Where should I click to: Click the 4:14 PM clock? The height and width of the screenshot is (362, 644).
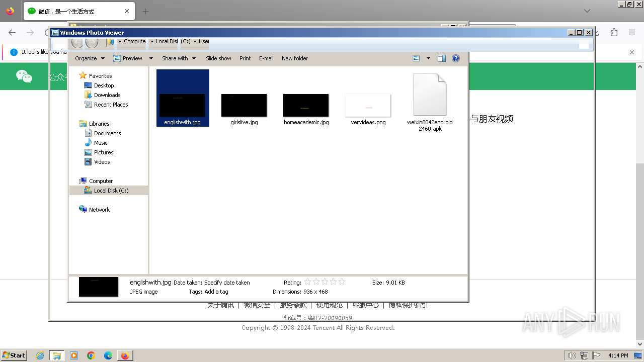point(618,355)
